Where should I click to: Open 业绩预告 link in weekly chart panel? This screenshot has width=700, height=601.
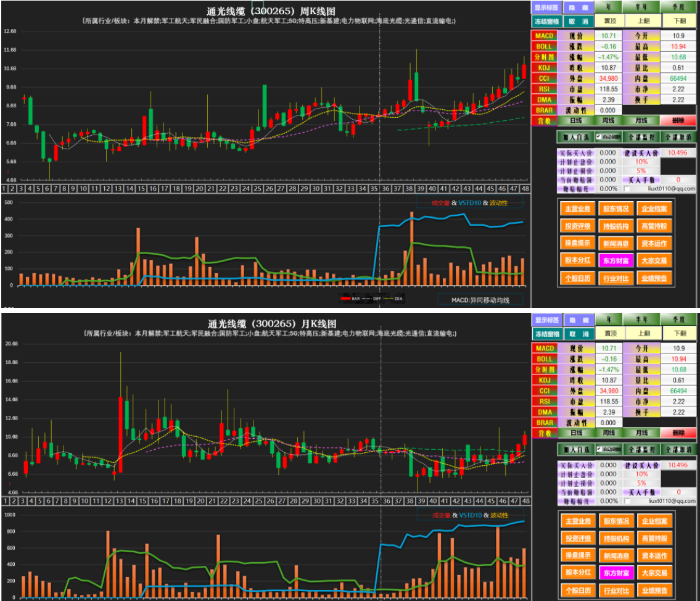point(654,279)
